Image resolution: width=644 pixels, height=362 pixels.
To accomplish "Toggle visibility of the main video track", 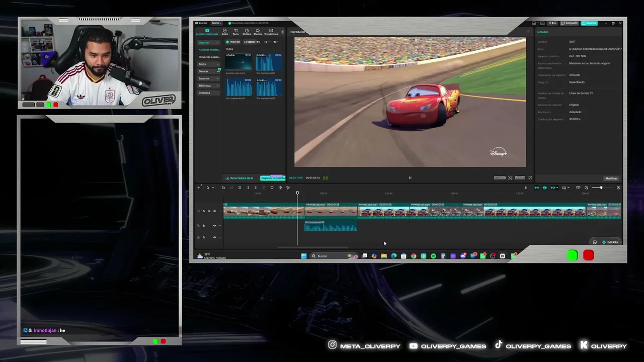I will click(x=209, y=211).
